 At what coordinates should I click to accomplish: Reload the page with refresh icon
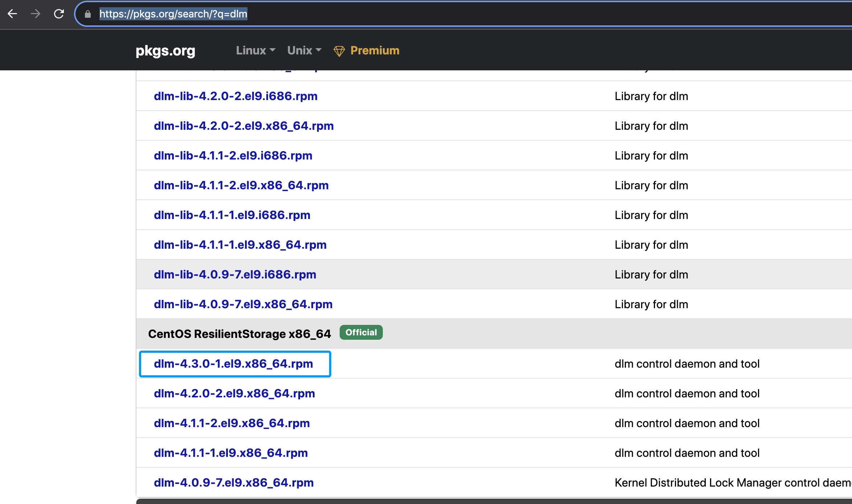[59, 14]
